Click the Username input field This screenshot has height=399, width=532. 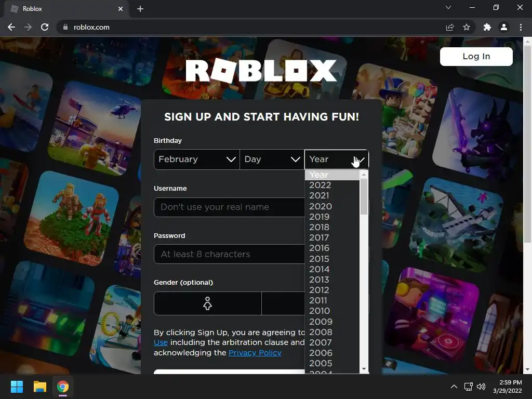pyautogui.click(x=229, y=207)
